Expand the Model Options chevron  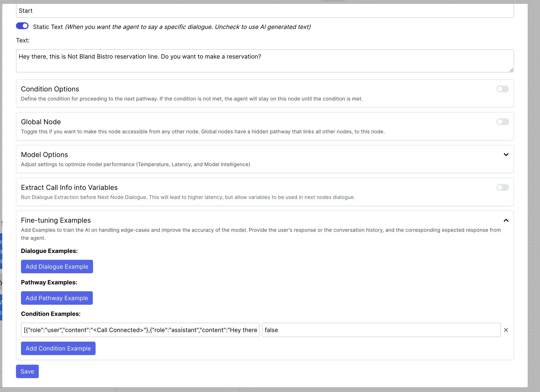coord(506,155)
